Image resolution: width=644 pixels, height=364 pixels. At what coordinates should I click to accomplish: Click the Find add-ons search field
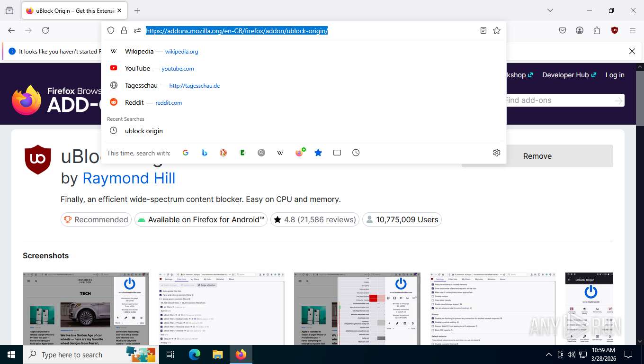point(559,100)
